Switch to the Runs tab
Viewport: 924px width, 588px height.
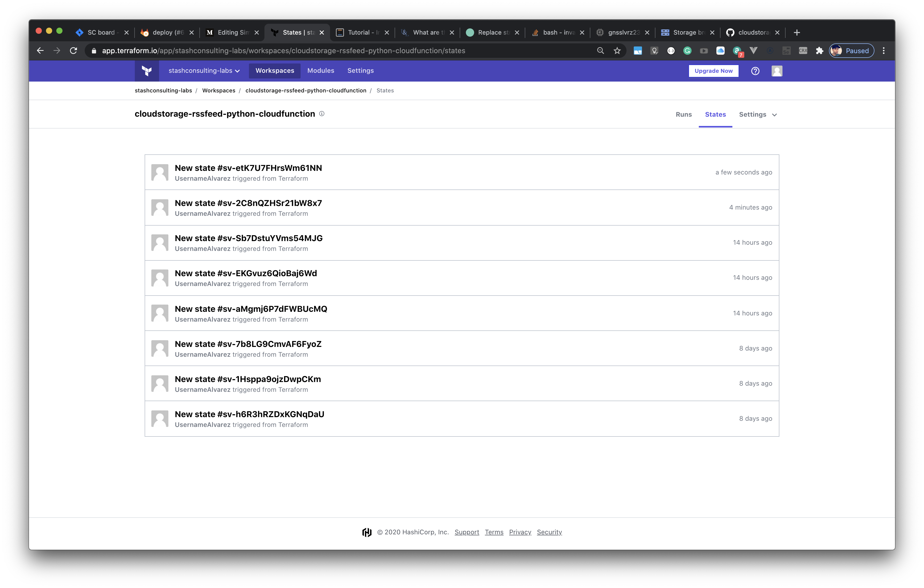[x=683, y=114]
